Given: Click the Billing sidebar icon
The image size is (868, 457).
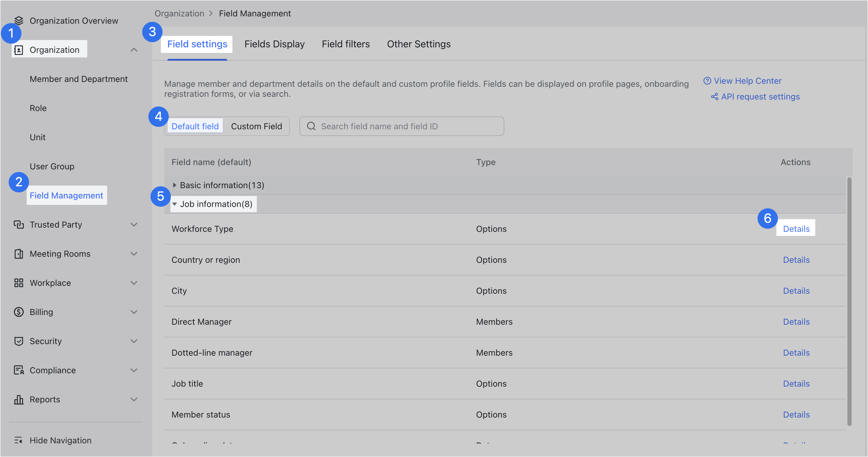Looking at the screenshot, I should (19, 312).
